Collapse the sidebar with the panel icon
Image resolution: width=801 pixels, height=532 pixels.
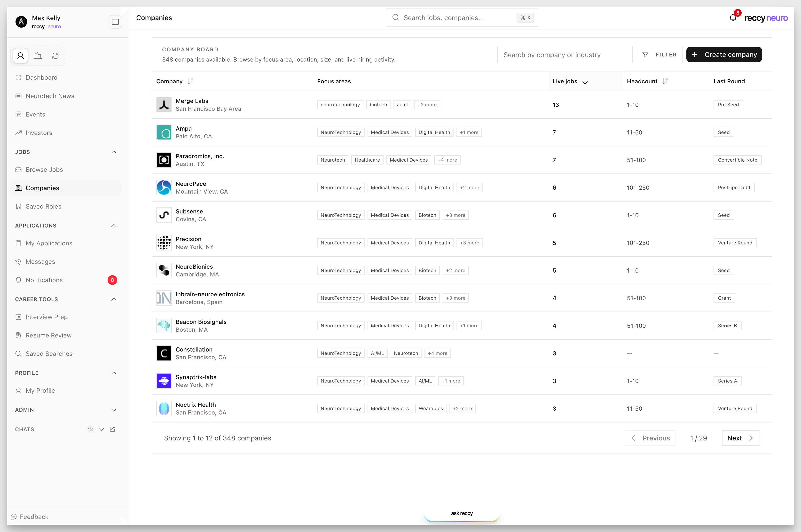coord(115,21)
